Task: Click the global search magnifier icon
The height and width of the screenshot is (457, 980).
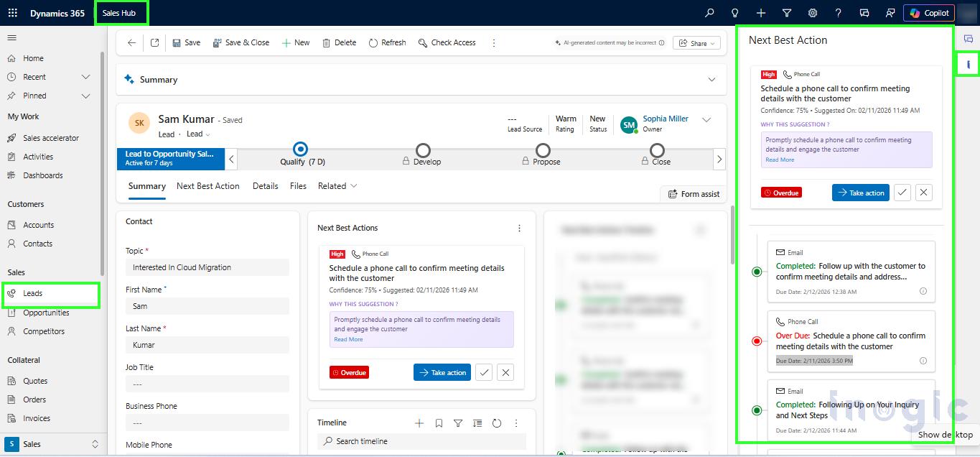Action: [709, 12]
